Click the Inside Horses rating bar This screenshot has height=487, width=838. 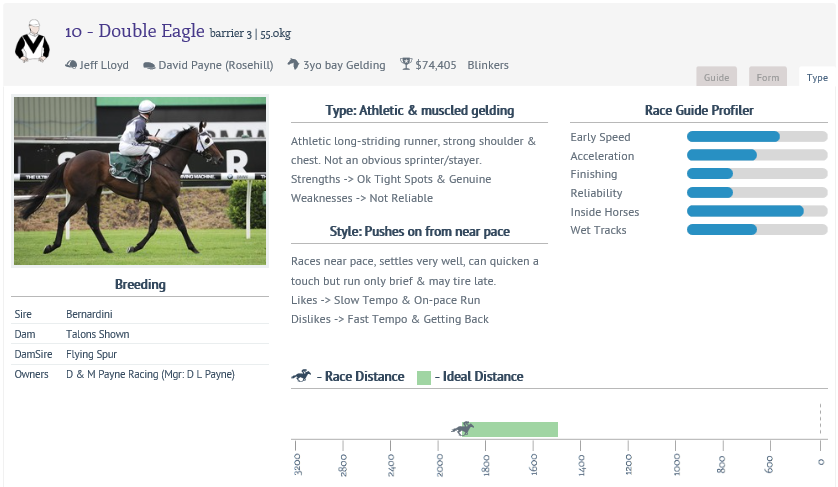point(756,211)
